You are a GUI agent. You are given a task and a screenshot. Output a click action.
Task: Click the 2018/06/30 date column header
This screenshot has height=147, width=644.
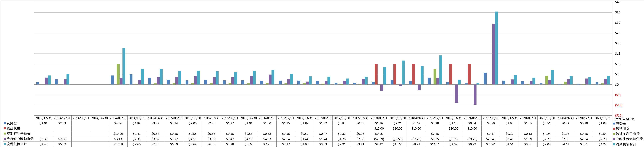click(398, 118)
